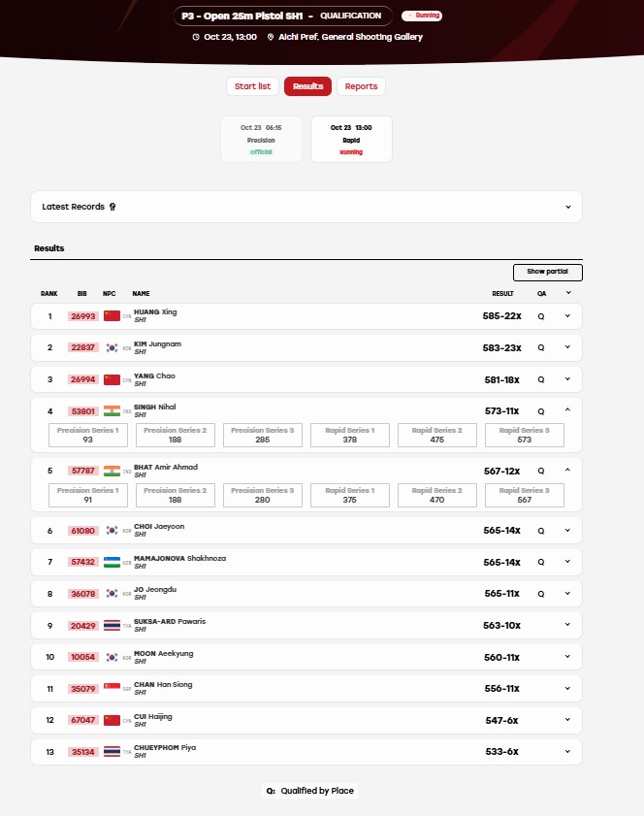The height and width of the screenshot is (816, 644).
Task: Click Singapore flag beside CHAN Han Siong
Action: coord(112,688)
